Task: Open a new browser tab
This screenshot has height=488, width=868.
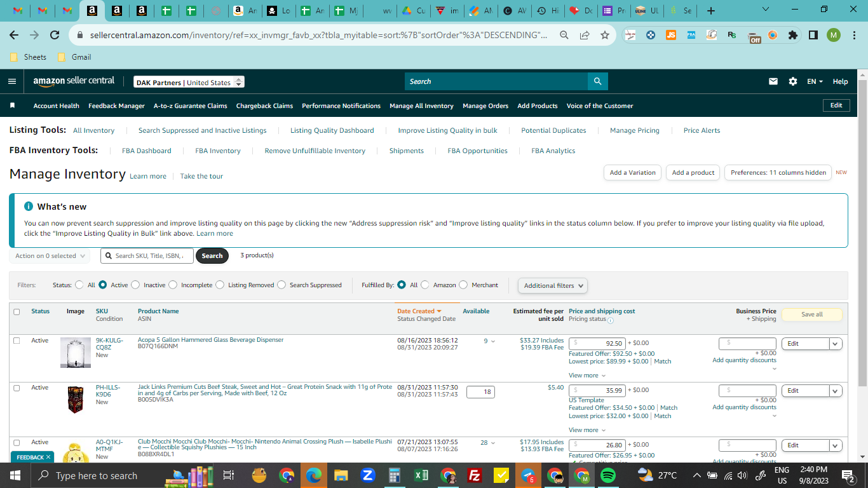Action: pos(711,11)
